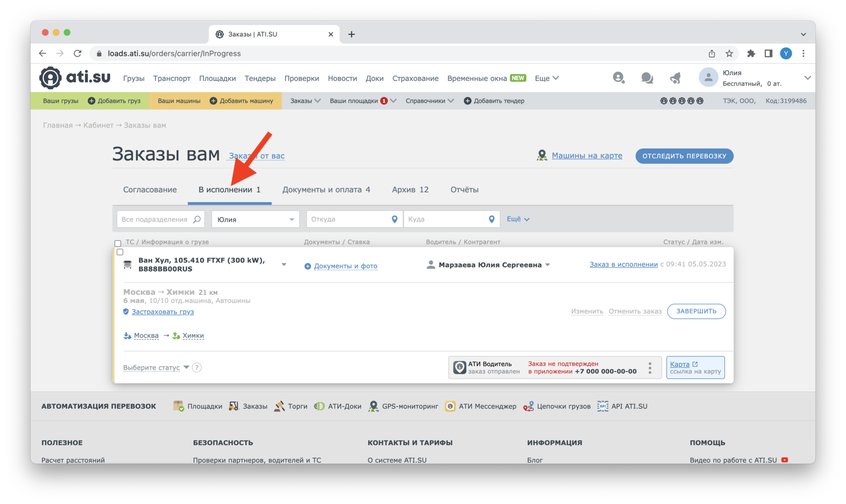The height and width of the screenshot is (504, 846).
Task: Click the ЗАВЕРШИТЬ button
Action: pos(696,311)
